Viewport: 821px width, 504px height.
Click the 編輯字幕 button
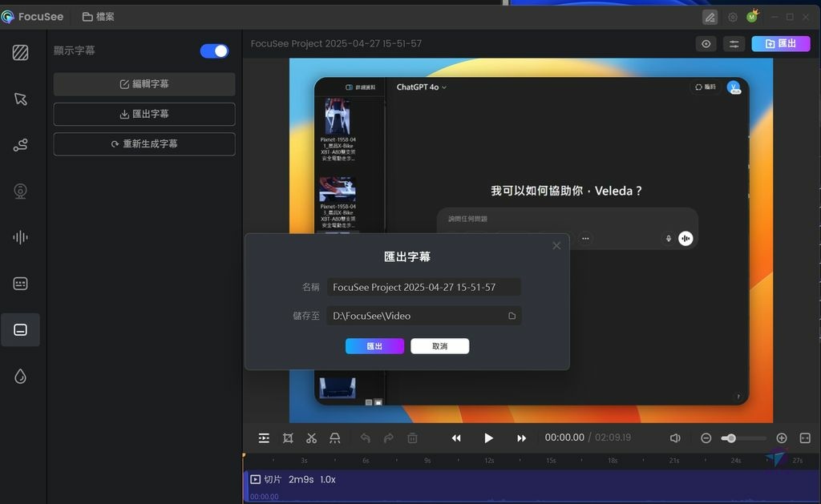[144, 84]
